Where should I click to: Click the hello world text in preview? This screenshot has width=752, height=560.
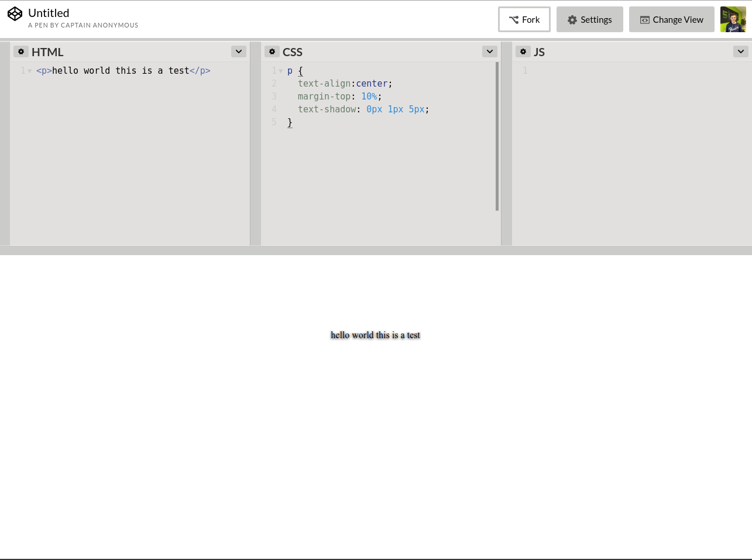pos(375,335)
